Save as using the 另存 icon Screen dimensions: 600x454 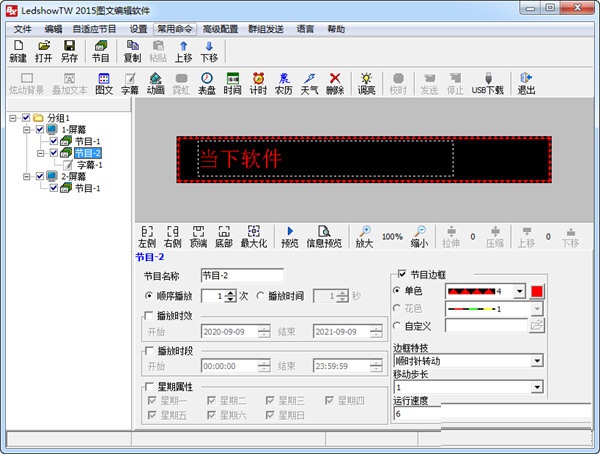69,51
